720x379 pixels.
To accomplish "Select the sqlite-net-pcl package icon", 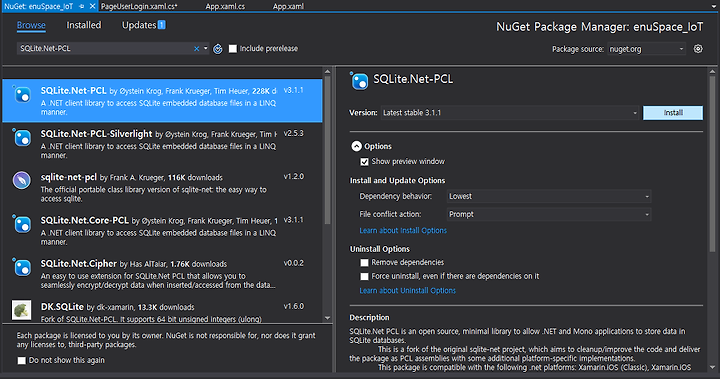I will coord(22,180).
